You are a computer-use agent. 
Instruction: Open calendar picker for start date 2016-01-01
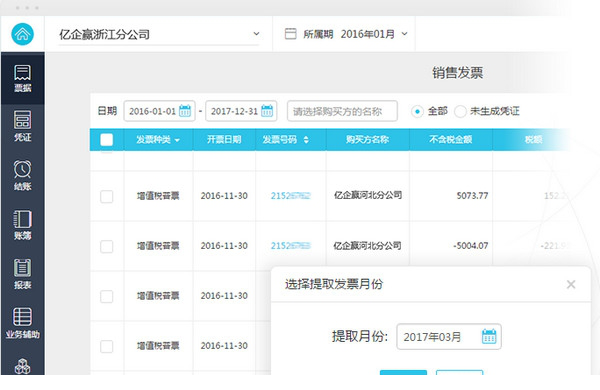(x=185, y=111)
